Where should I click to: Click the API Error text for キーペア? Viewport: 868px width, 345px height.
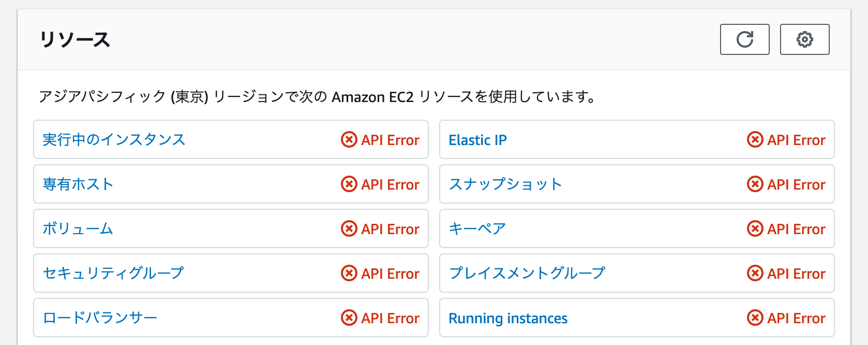click(x=797, y=229)
